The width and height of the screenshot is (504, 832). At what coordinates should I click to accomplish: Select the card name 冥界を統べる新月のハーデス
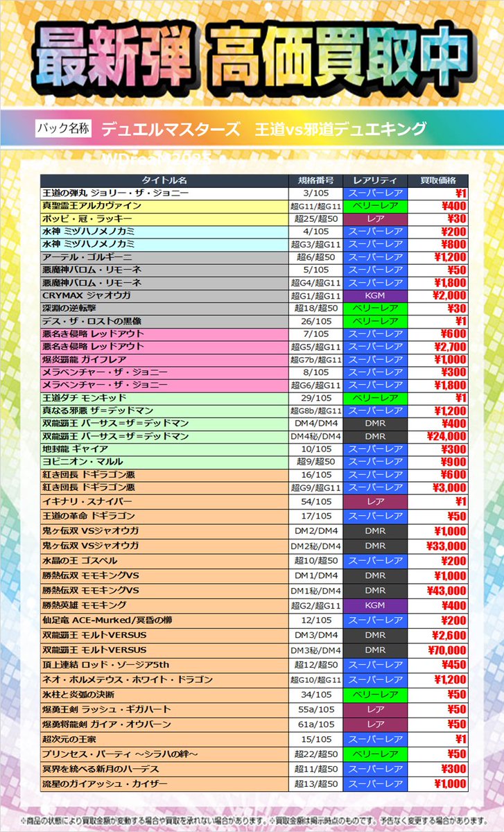[x=102, y=769]
